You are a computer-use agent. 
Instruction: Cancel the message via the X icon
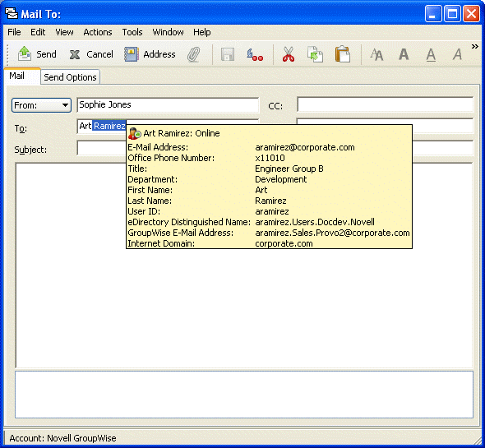tap(75, 54)
